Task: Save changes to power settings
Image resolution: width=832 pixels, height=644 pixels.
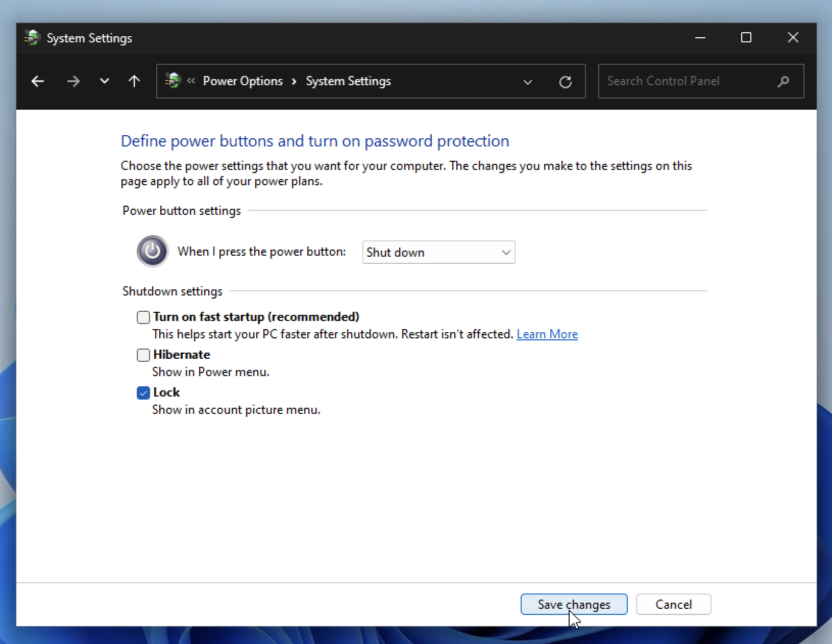Action: point(574,604)
